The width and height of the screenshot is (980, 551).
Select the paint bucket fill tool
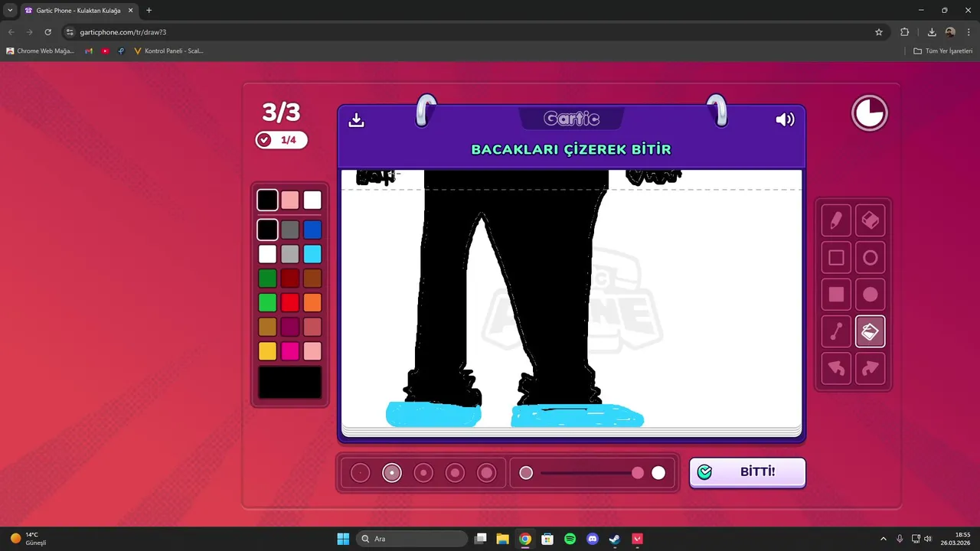[x=871, y=331]
